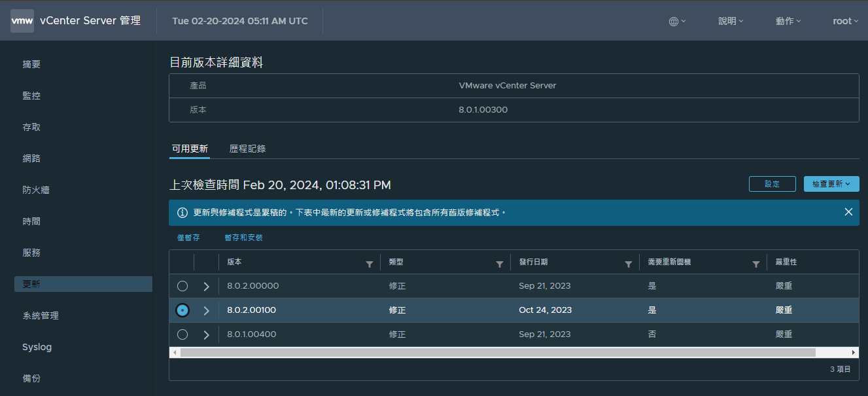The image size is (868, 396).
Task: Open the 說明 help menu
Action: pyautogui.click(x=731, y=21)
